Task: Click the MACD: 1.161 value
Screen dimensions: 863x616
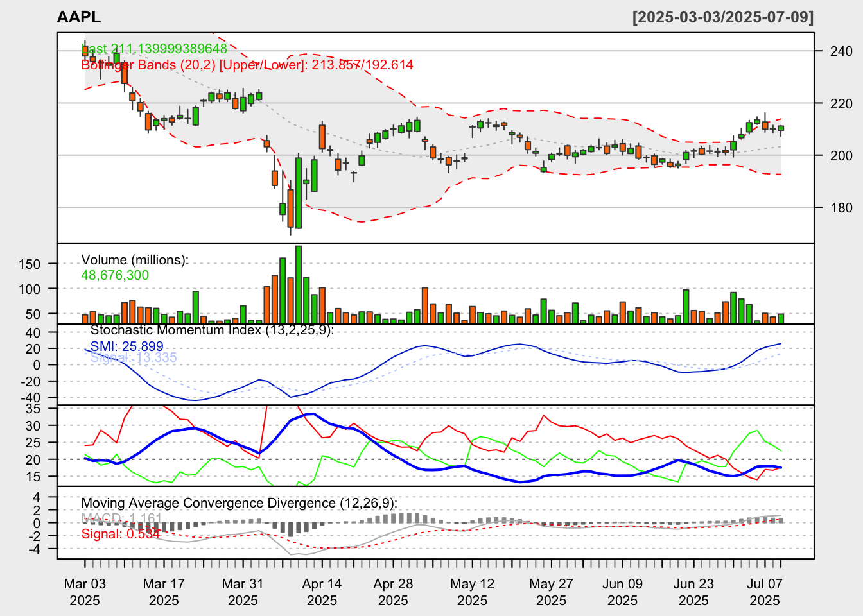Action: click(122, 518)
